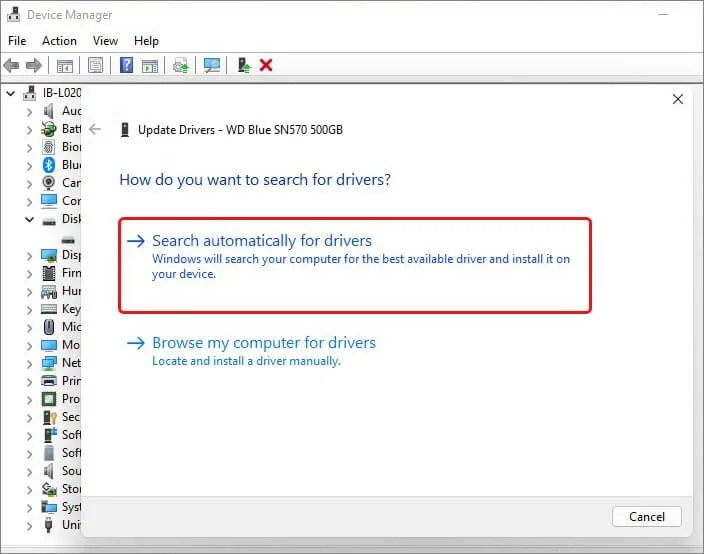Collapse the IB-L020 computer root node

(10, 93)
